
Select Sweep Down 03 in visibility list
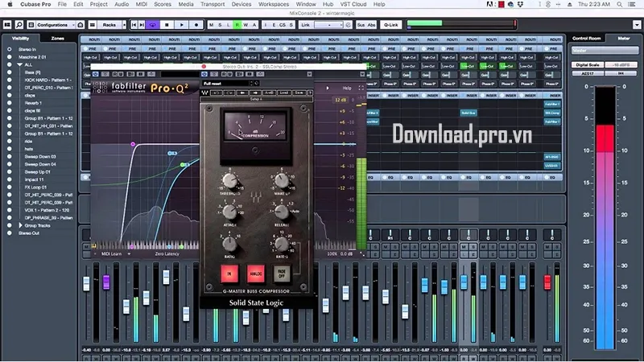coord(40,156)
